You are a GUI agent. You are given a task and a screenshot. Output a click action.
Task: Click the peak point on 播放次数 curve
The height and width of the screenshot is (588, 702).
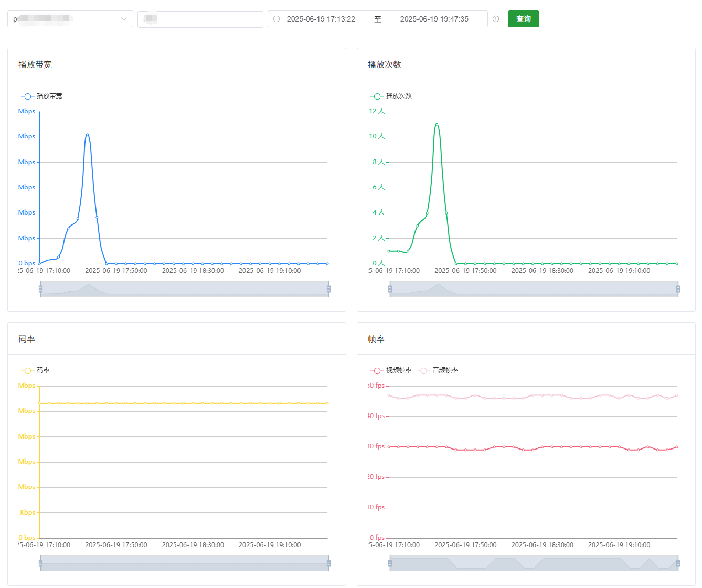[437, 124]
